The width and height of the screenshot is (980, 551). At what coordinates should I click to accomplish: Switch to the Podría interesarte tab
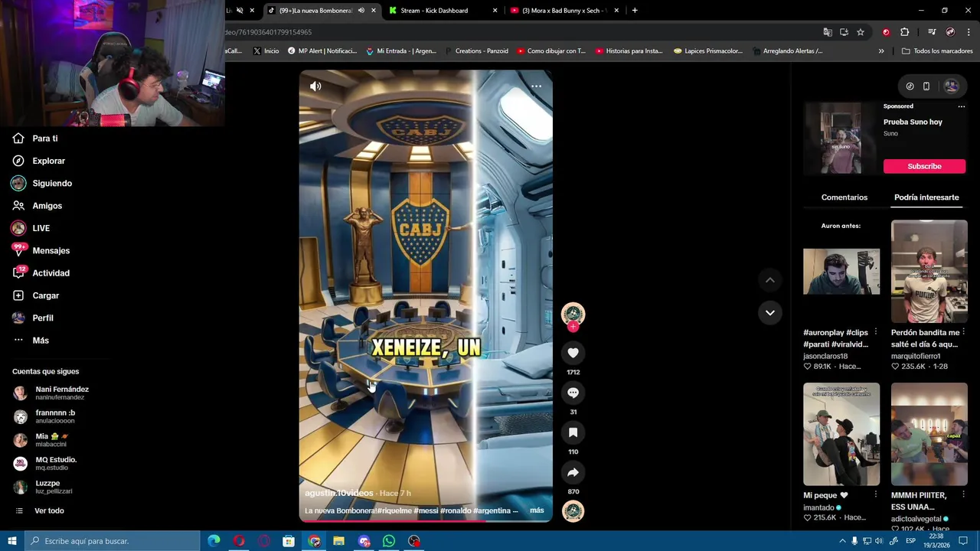926,197
